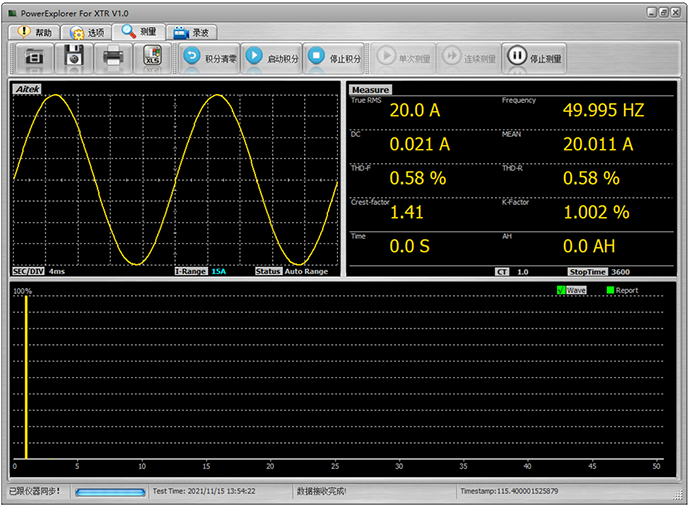Screen dimensions: 690x508
Task: Toggle the Report checkbox
Action: tap(610, 290)
